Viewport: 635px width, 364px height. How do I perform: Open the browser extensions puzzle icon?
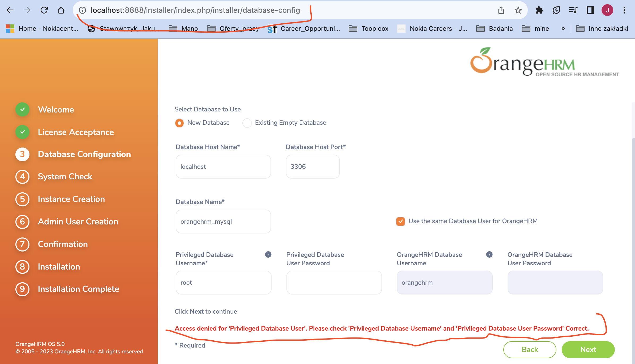[x=539, y=10]
